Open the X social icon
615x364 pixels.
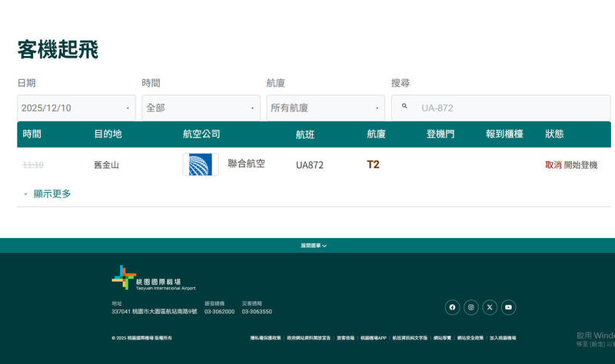coord(490,307)
